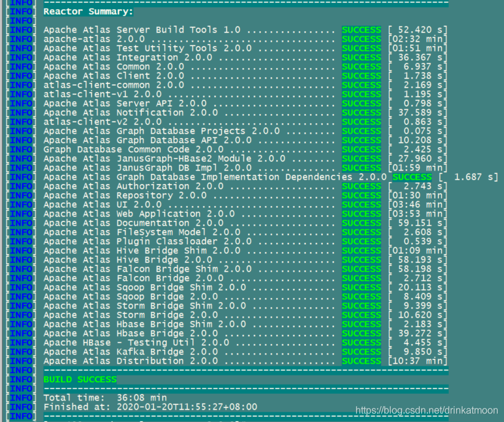Click 'Apache Atlas Kafka Bridge 2.0.0' line
Image resolution: width=504 pixels, height=422 pixels.
coord(131,352)
